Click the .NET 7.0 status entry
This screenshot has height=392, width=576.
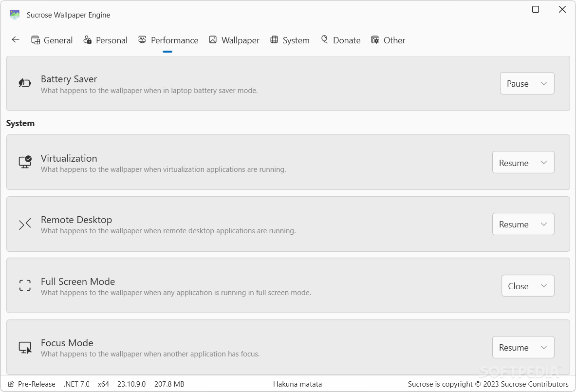(76, 384)
